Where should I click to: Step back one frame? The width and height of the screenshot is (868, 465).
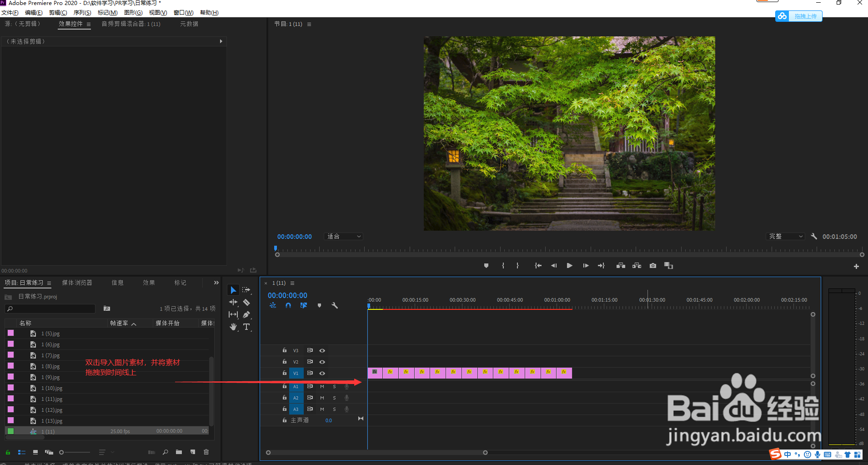pyautogui.click(x=554, y=266)
